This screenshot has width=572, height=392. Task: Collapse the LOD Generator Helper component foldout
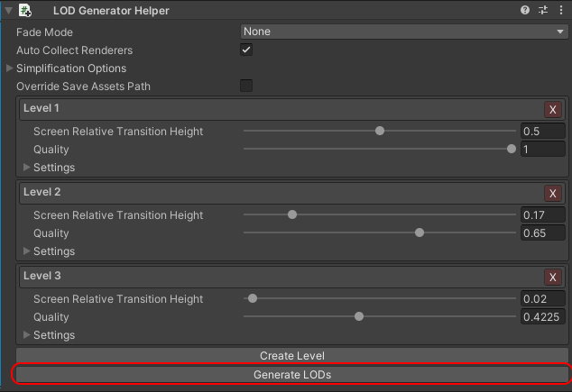[8, 11]
